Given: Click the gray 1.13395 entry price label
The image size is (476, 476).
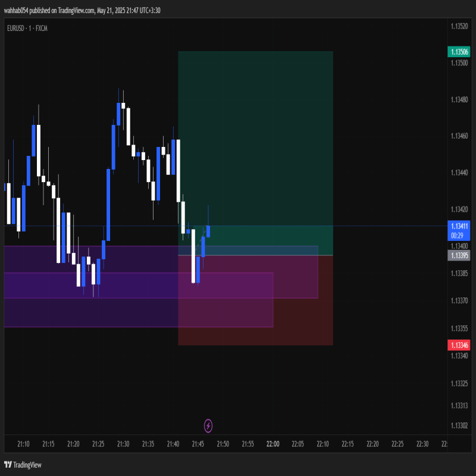Looking at the screenshot, I should coord(459,255).
